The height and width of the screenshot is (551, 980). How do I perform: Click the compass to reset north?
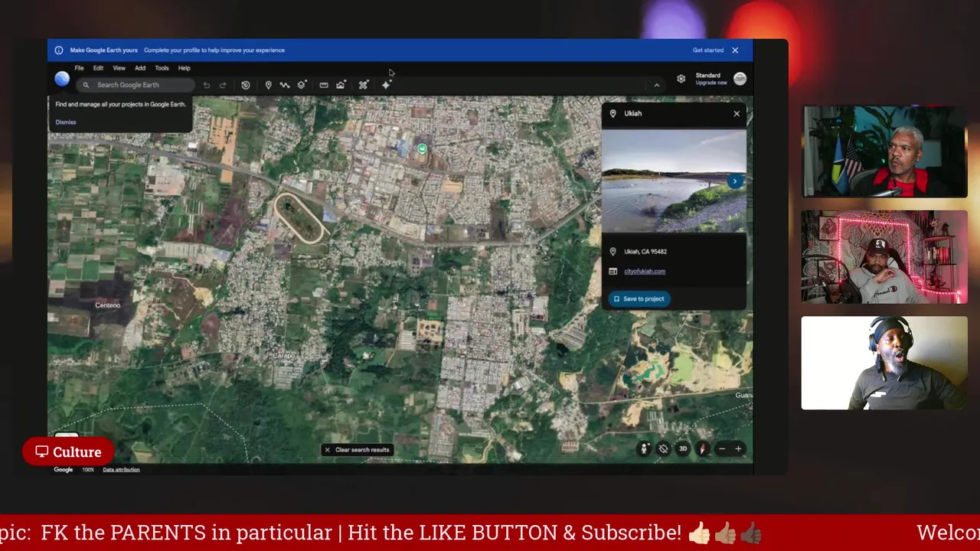pyautogui.click(x=702, y=449)
